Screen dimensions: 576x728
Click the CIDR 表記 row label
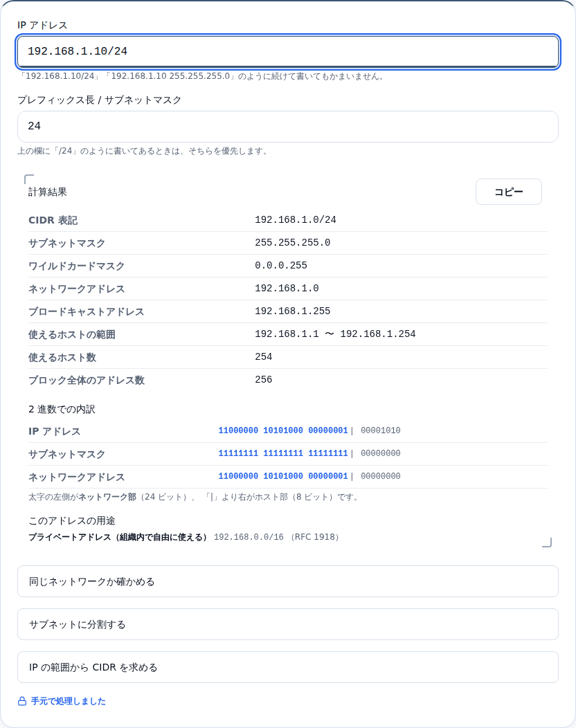click(x=53, y=220)
